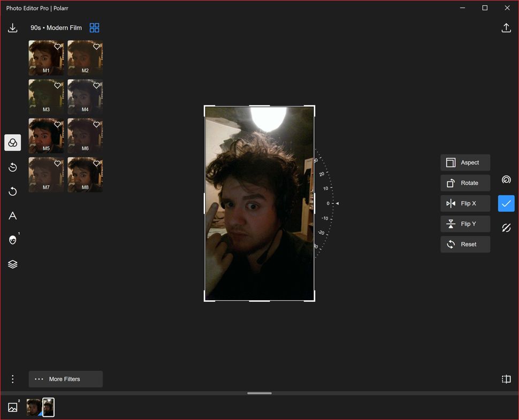Open the Layers panel icon
The width and height of the screenshot is (519, 420).
point(12,264)
